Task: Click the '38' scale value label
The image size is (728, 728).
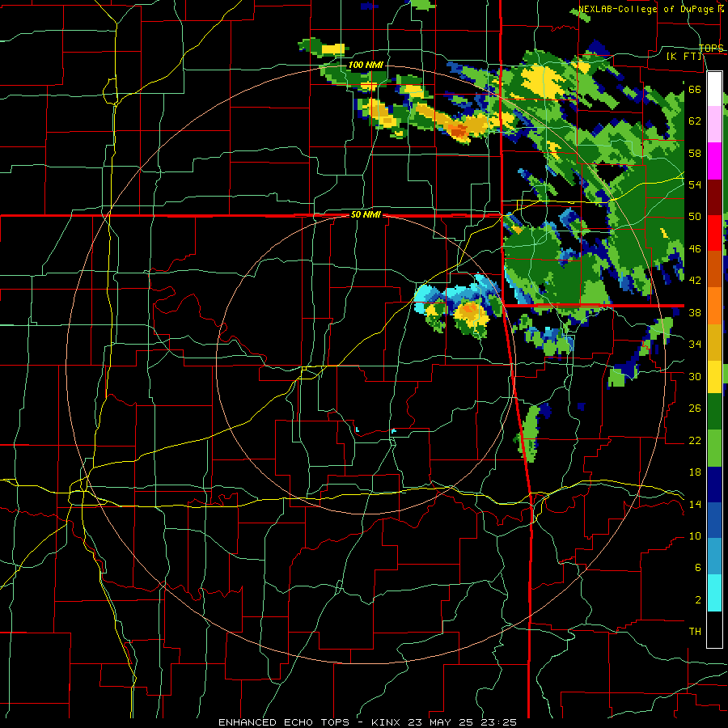Action: 695,313
